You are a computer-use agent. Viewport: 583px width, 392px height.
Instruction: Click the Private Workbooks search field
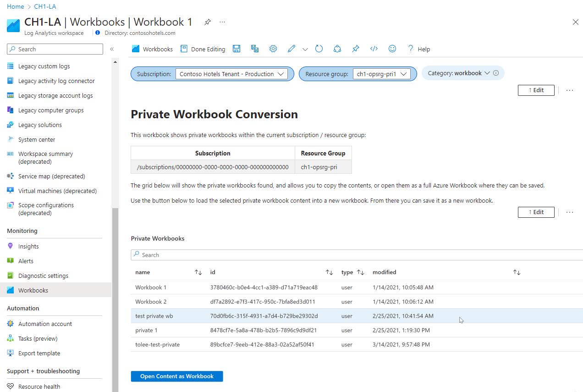(357, 255)
